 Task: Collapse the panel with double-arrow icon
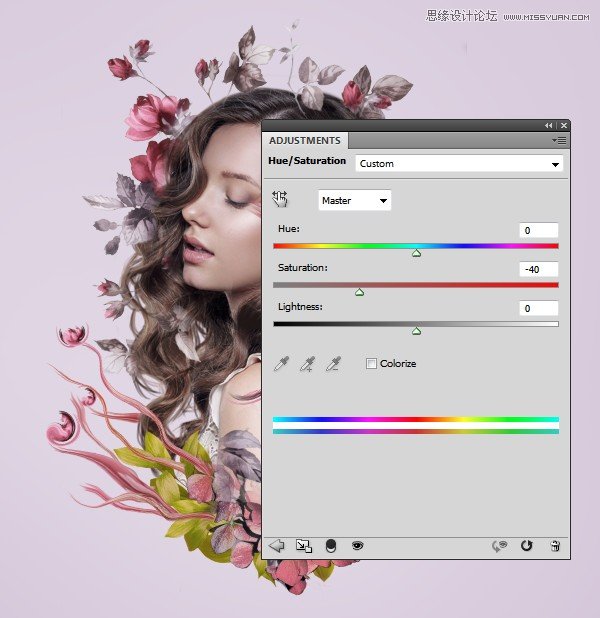pyautogui.click(x=548, y=125)
